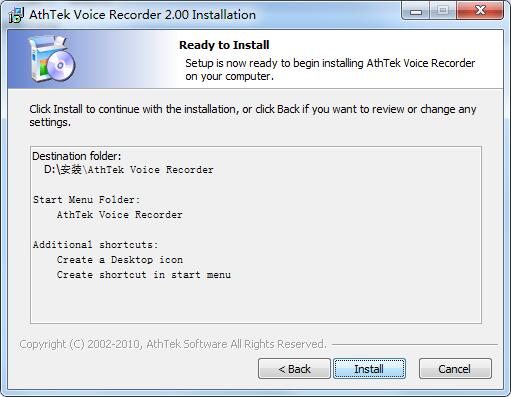Click the Install button to begin installation
The width and height of the screenshot is (511, 397).
click(x=369, y=369)
